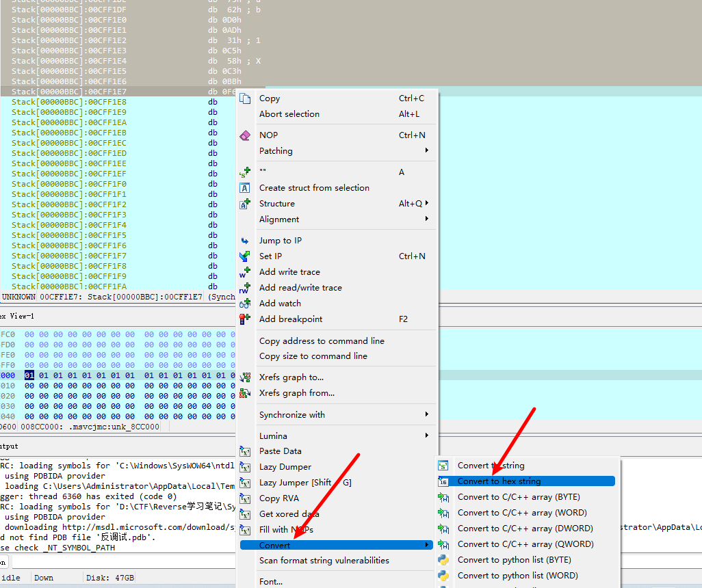Click the Add watch glasses icon
Viewport: 702px width, 588px height.
pos(245,304)
